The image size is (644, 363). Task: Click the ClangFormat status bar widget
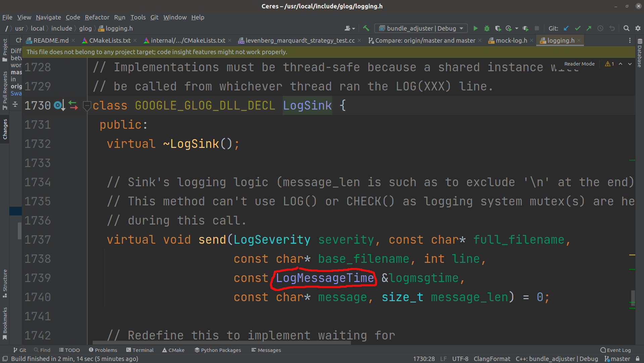click(x=492, y=359)
